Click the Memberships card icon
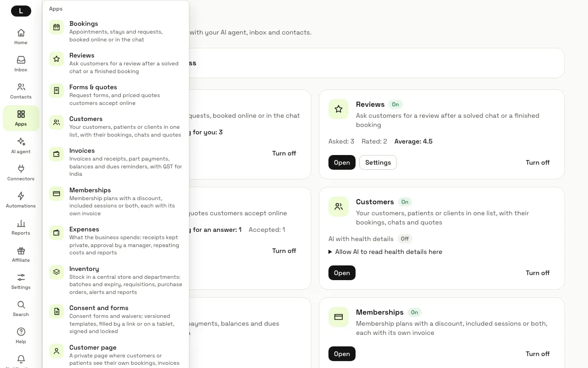This screenshot has height=368, width=588. pyautogui.click(x=339, y=317)
